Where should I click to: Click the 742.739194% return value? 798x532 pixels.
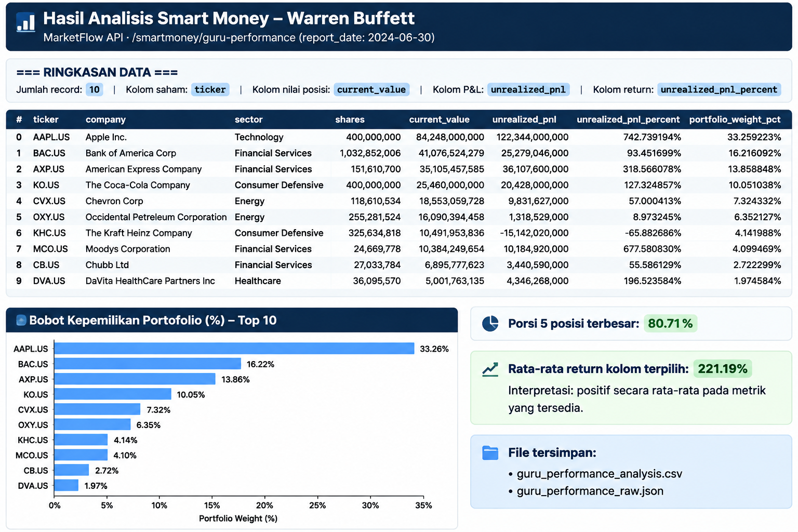652,137
